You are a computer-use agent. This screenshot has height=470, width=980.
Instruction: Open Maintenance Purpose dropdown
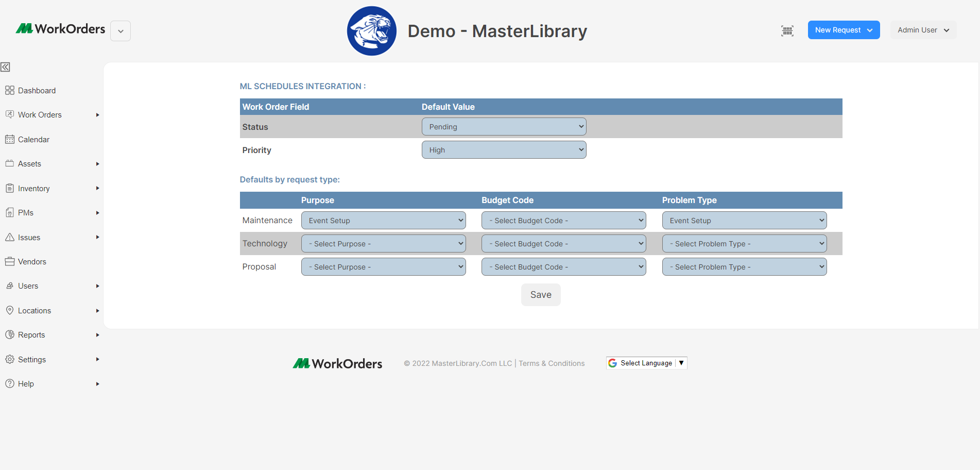point(383,221)
